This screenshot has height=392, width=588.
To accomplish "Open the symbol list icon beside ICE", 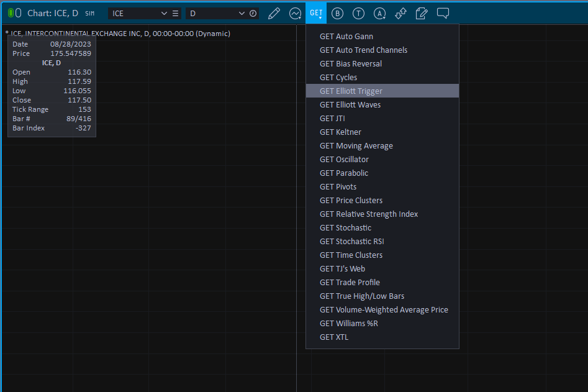I will [175, 14].
